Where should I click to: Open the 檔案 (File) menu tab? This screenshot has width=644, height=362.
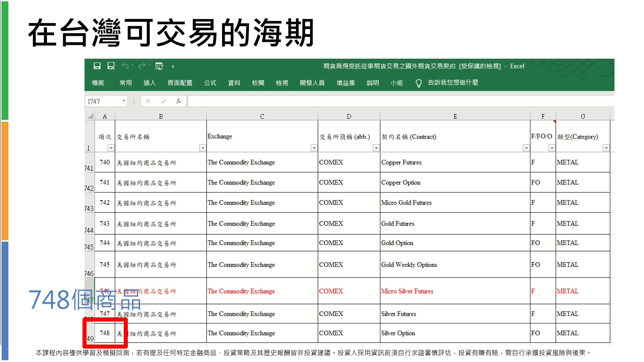coord(98,83)
